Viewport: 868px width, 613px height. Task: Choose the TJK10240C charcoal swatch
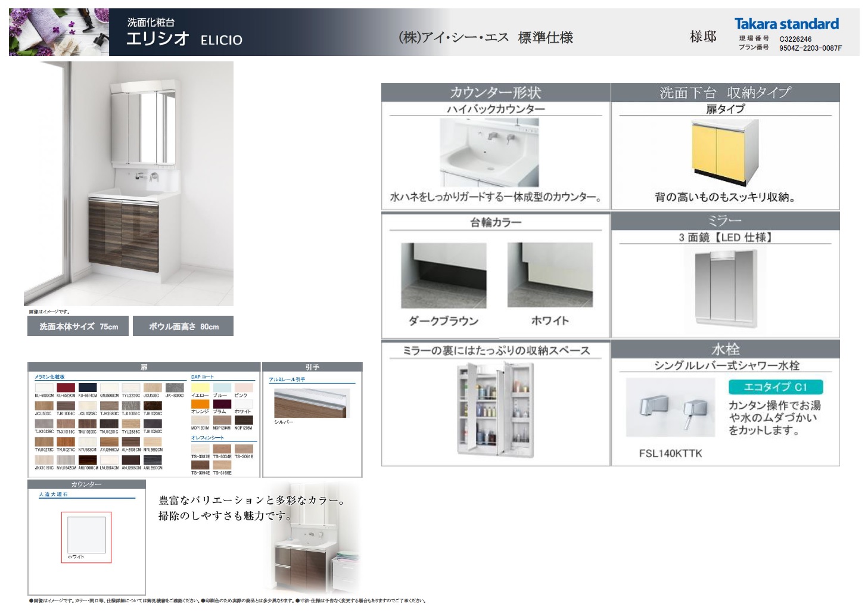[153, 424]
